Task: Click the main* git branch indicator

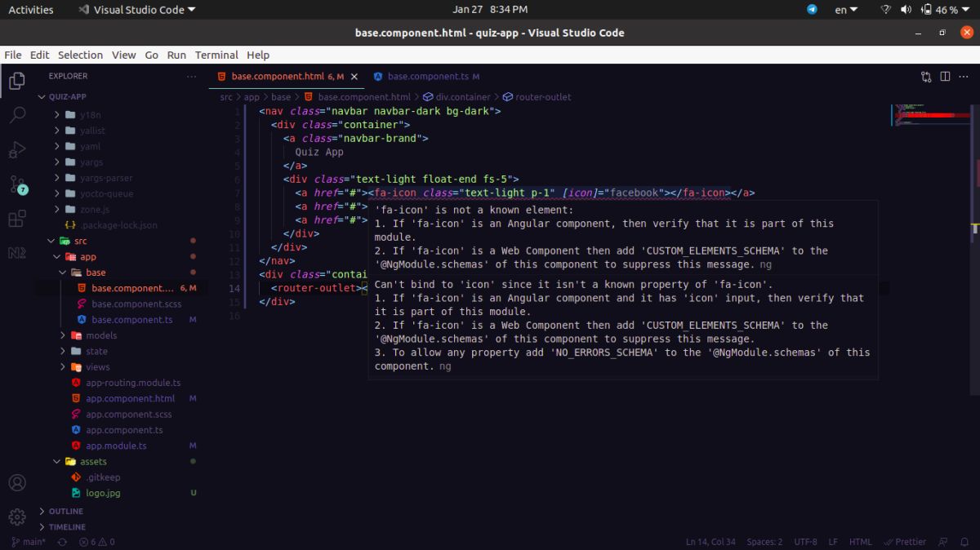Action: click(x=29, y=541)
